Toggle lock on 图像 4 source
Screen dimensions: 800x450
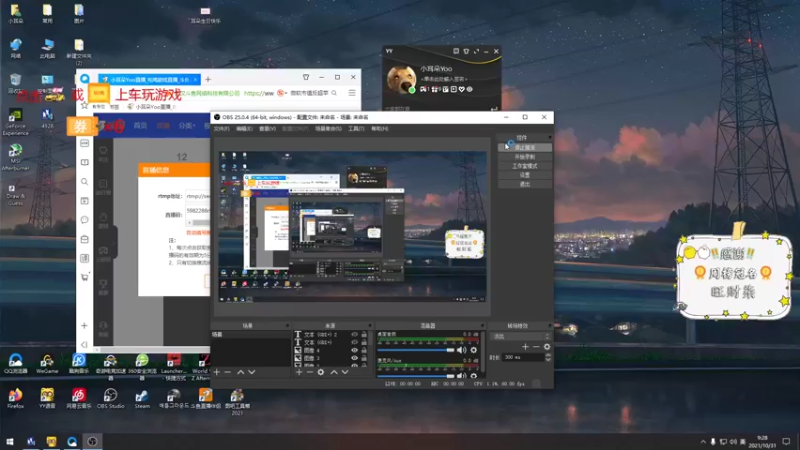point(364,351)
